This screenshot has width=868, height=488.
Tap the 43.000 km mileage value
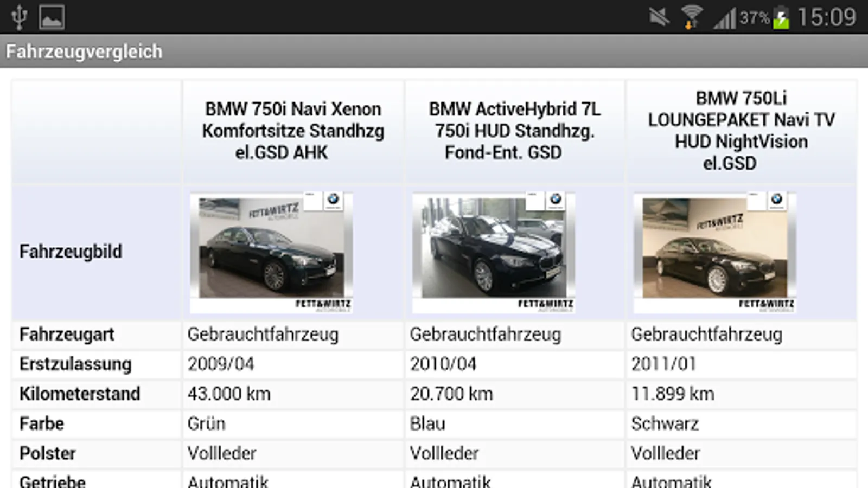click(x=229, y=394)
